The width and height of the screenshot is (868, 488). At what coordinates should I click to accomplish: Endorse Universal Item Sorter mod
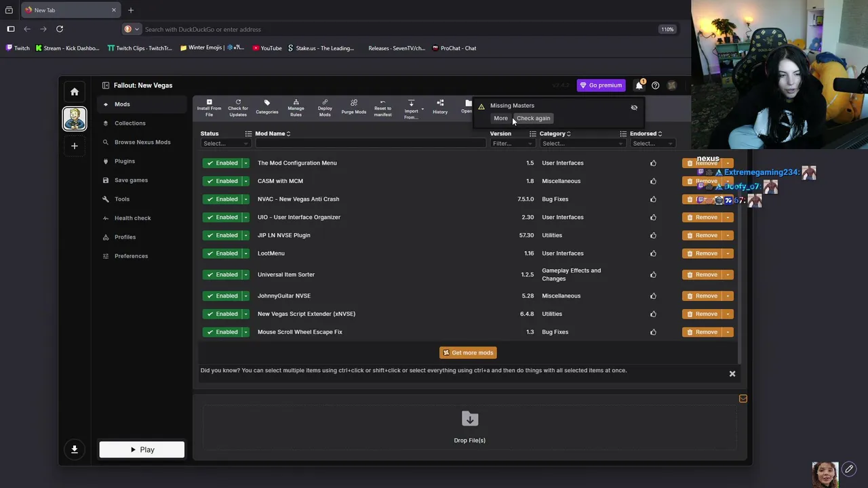click(x=653, y=274)
